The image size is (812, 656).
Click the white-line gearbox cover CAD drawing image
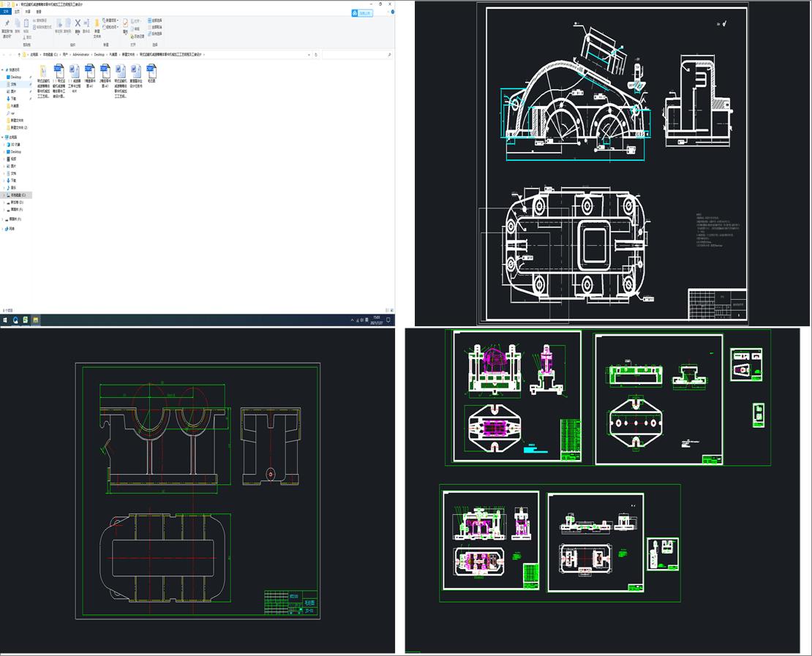pos(613,164)
